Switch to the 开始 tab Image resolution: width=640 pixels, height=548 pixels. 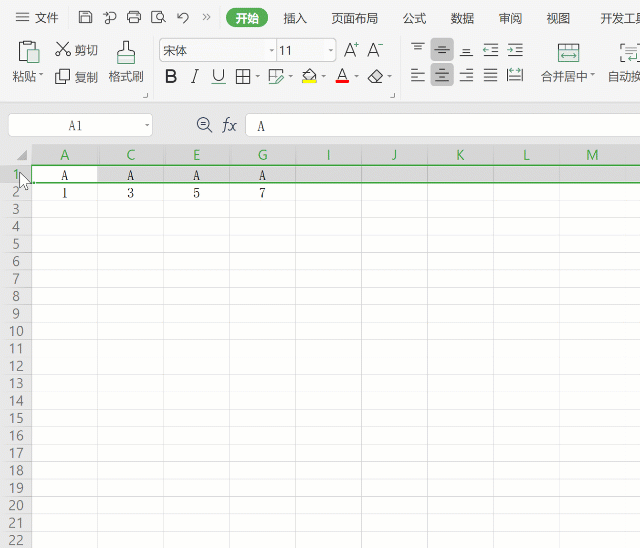(247, 18)
